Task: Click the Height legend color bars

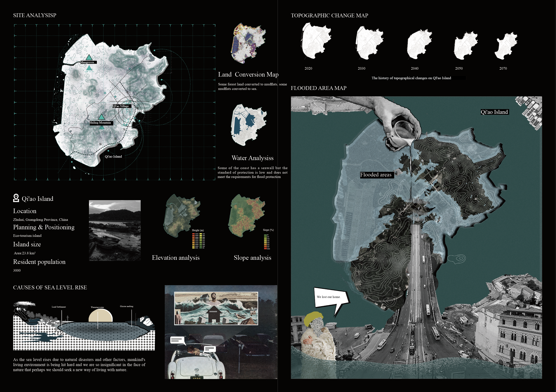Action: tap(198, 241)
